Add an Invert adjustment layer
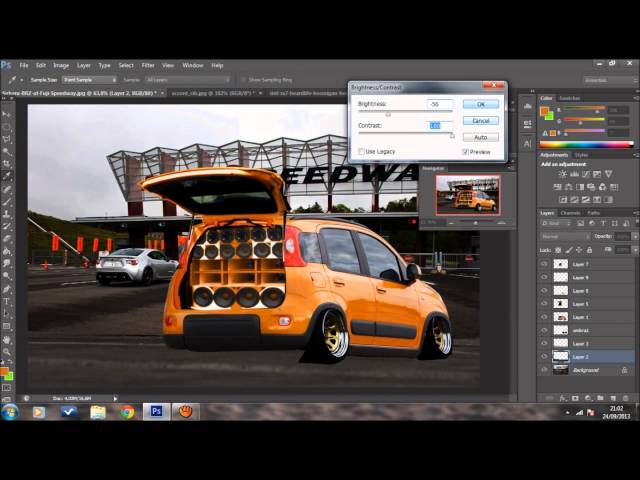Image resolution: width=640 pixels, height=480 pixels. point(563,200)
